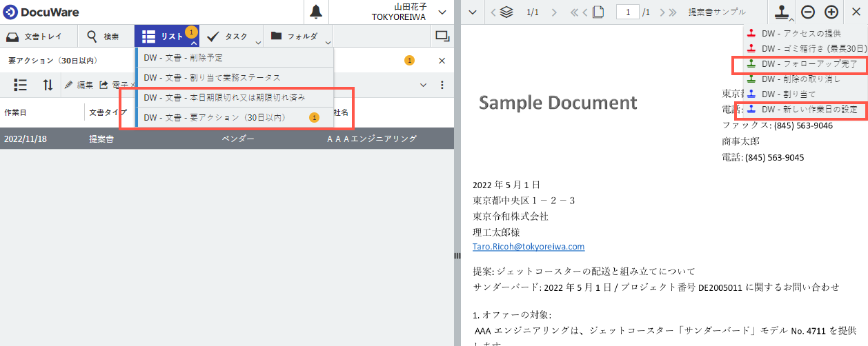Image resolution: width=868 pixels, height=346 pixels.
Task: Open the 検索 search tab
Action: tap(102, 37)
